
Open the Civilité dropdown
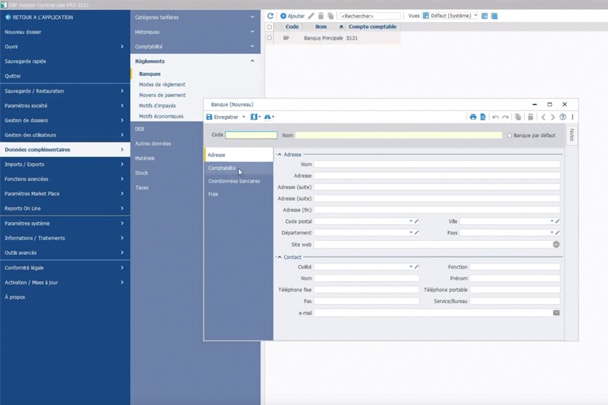410,267
